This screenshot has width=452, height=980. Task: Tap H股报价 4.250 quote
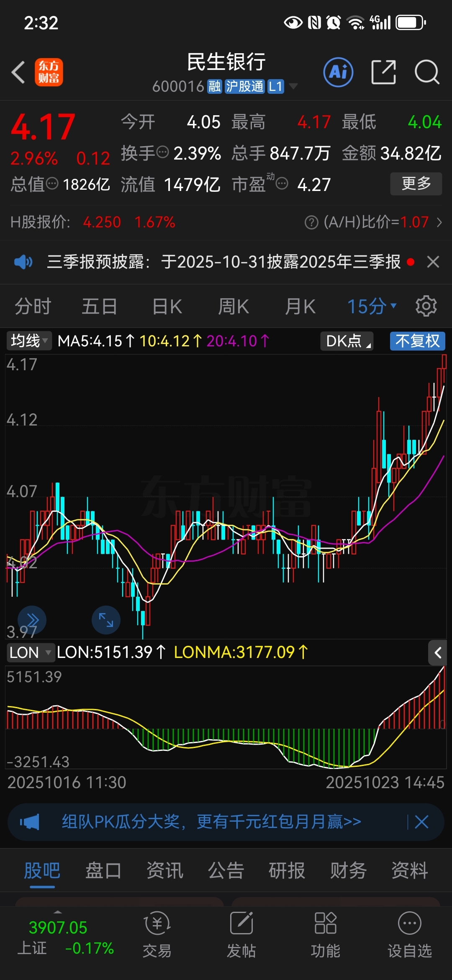[x=102, y=222]
